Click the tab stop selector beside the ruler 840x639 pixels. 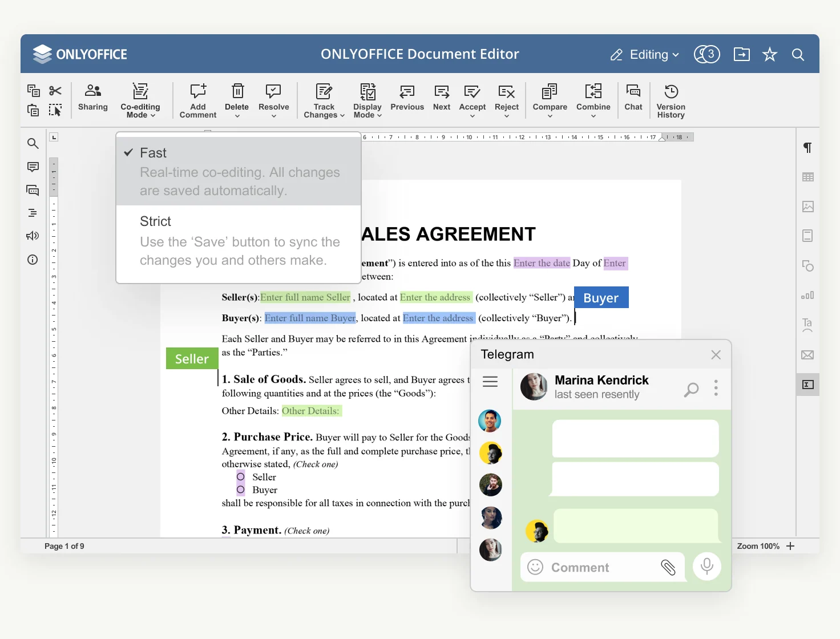[54, 137]
